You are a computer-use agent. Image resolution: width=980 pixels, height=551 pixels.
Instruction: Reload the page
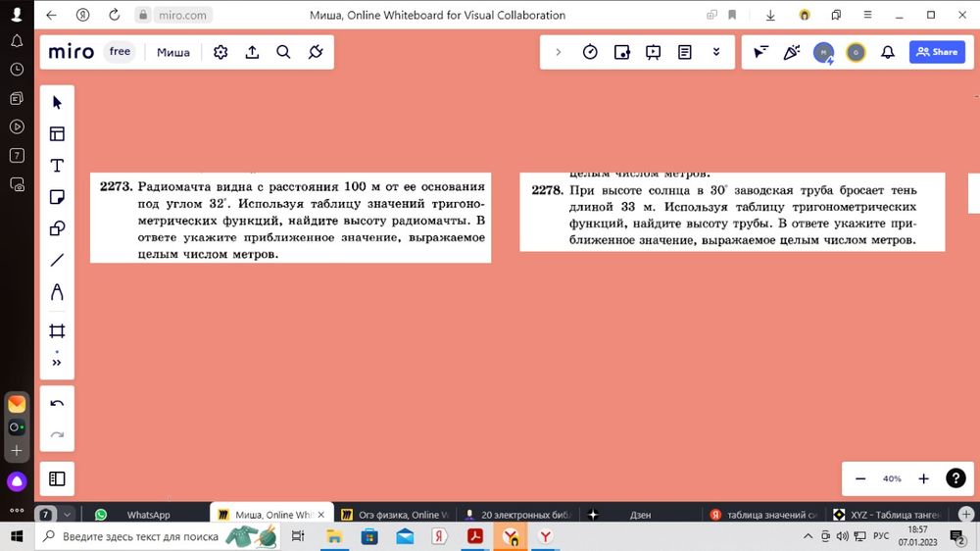(x=115, y=15)
